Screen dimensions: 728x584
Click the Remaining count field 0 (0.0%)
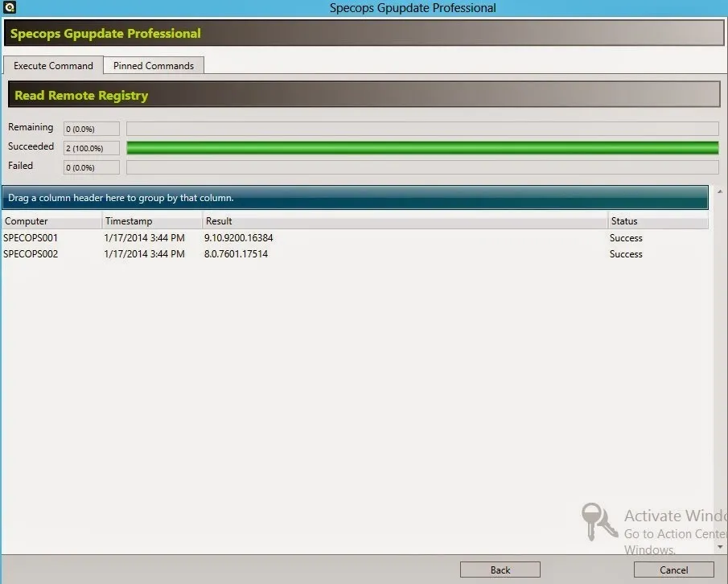pyautogui.click(x=92, y=129)
